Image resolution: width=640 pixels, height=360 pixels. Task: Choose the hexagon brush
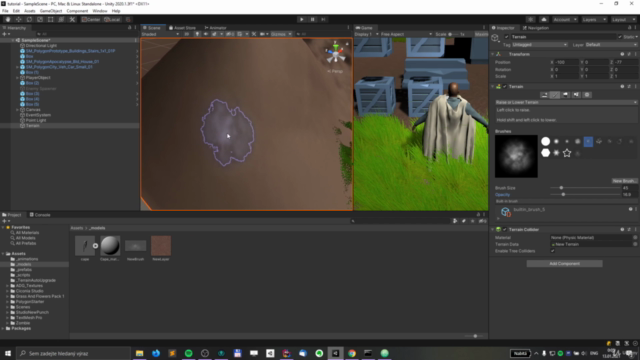coord(545,153)
